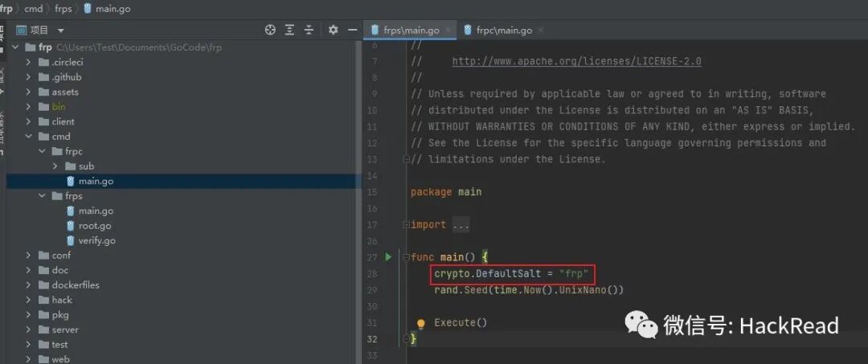Collapse the frp root project folder
Screen dimensions: 868x364
[x=15, y=47]
